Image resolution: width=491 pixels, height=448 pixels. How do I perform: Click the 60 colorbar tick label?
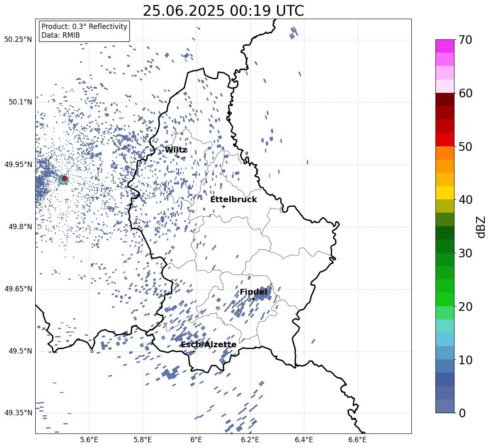click(x=465, y=93)
